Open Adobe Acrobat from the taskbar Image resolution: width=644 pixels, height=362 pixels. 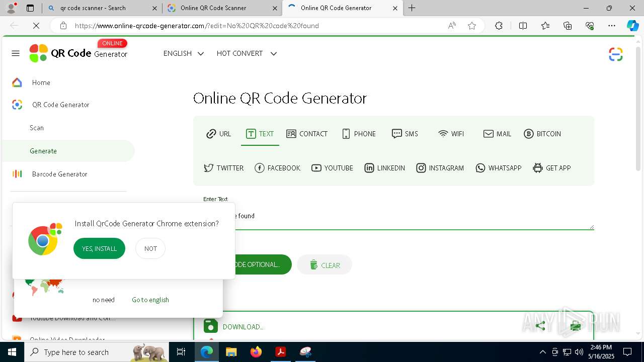280,352
